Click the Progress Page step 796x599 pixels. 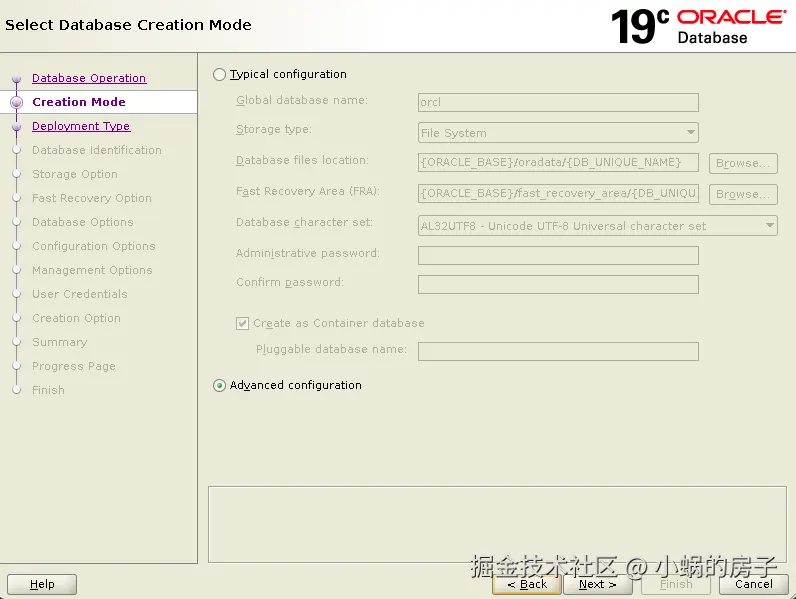pyautogui.click(x=74, y=367)
